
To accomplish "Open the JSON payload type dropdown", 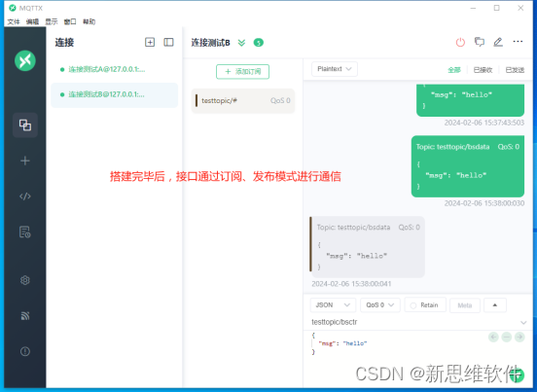I will [x=333, y=305].
